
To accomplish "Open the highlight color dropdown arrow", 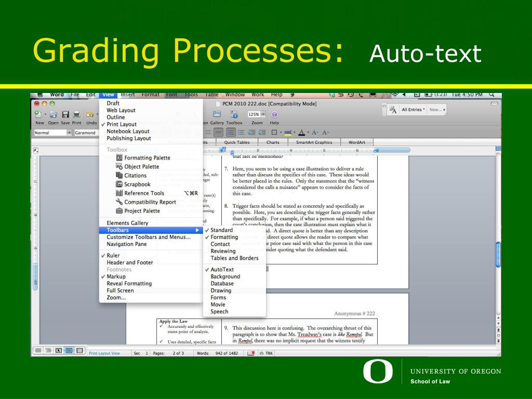I will (294, 132).
